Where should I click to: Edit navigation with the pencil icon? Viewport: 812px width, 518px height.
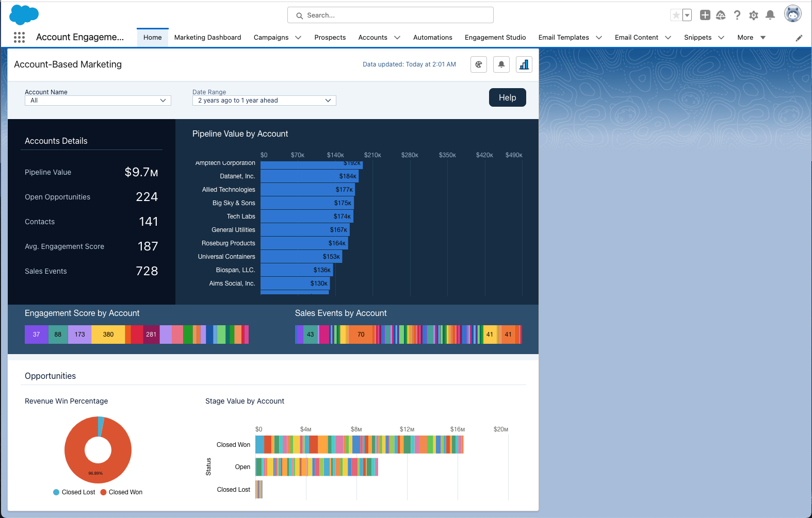(x=799, y=38)
